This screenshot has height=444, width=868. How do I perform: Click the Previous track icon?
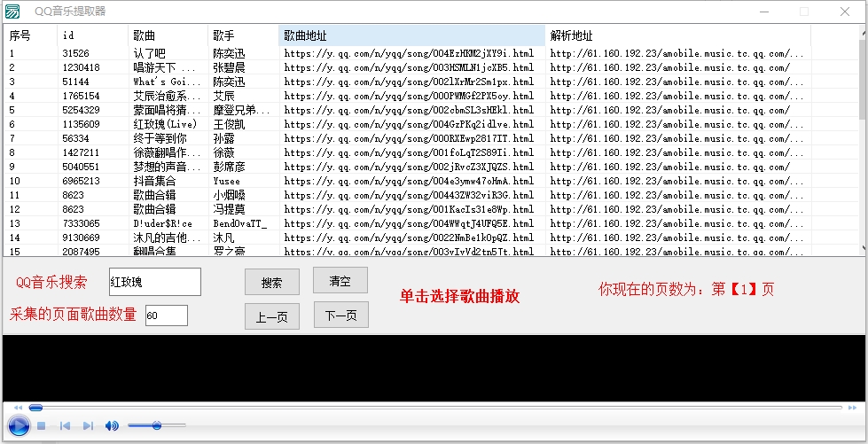pyautogui.click(x=65, y=426)
